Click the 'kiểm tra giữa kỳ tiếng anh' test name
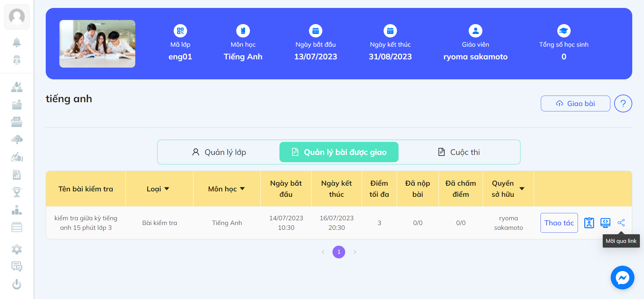This screenshot has height=299, width=644. point(86,223)
